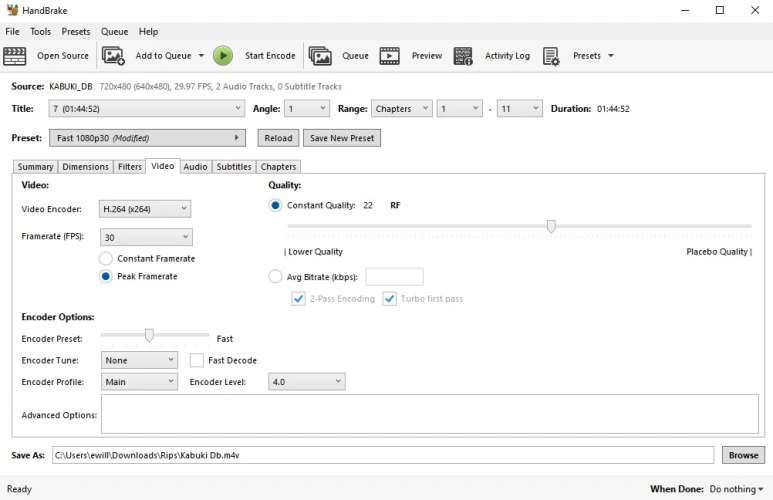Click the Constant Quality slider handle
Image resolution: width=773 pixels, height=500 pixels.
point(551,227)
